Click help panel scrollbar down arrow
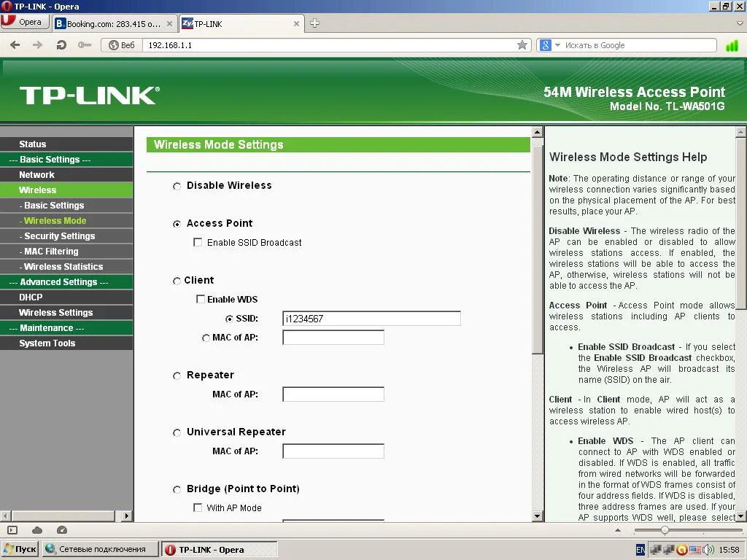 (x=741, y=516)
